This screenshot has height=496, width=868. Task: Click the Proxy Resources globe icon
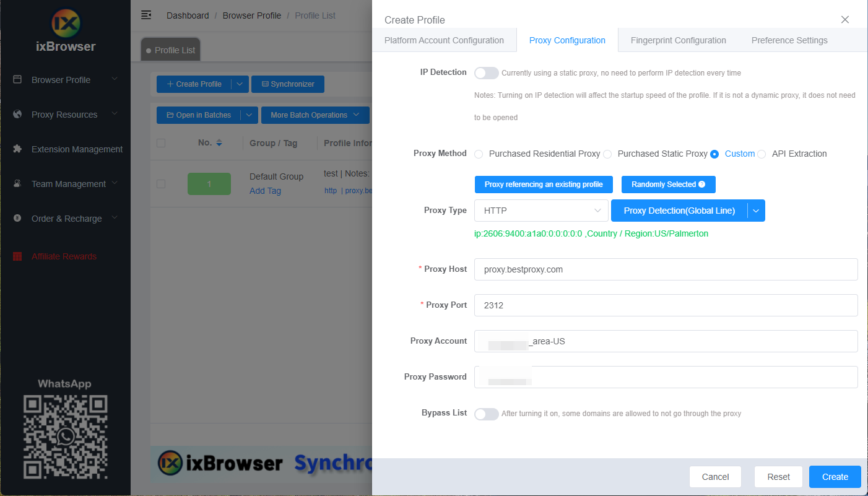click(x=17, y=114)
